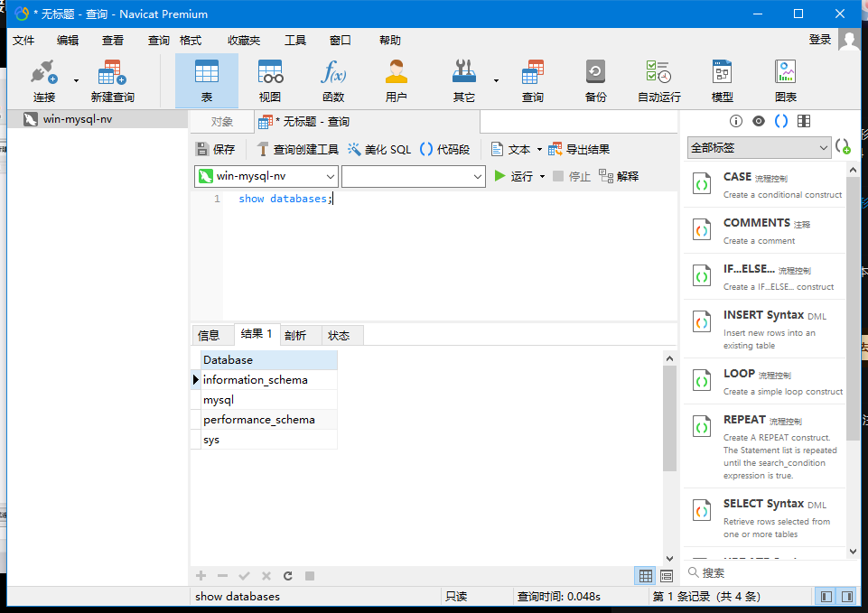Click the 导出结果 (Export Result) button
868x613 pixels.
[x=579, y=149]
